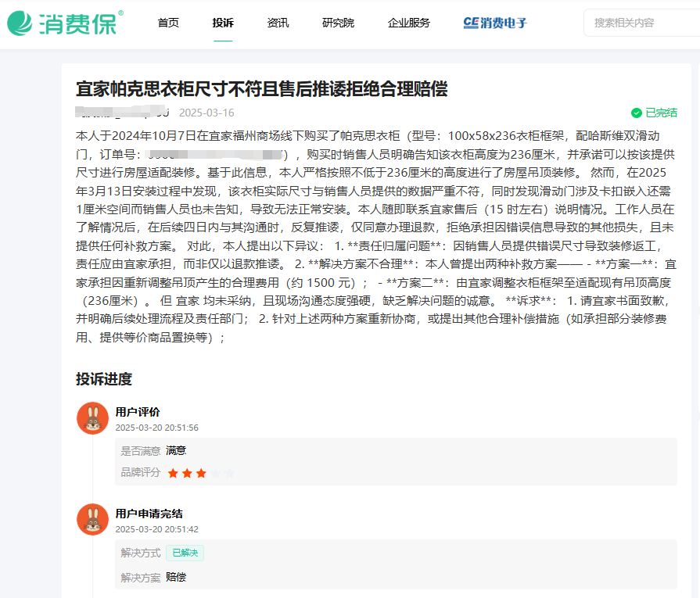Screen dimensions: 700x598
Task: Click timestamp 2025-03-20 20:51:56
Action: click(x=156, y=428)
